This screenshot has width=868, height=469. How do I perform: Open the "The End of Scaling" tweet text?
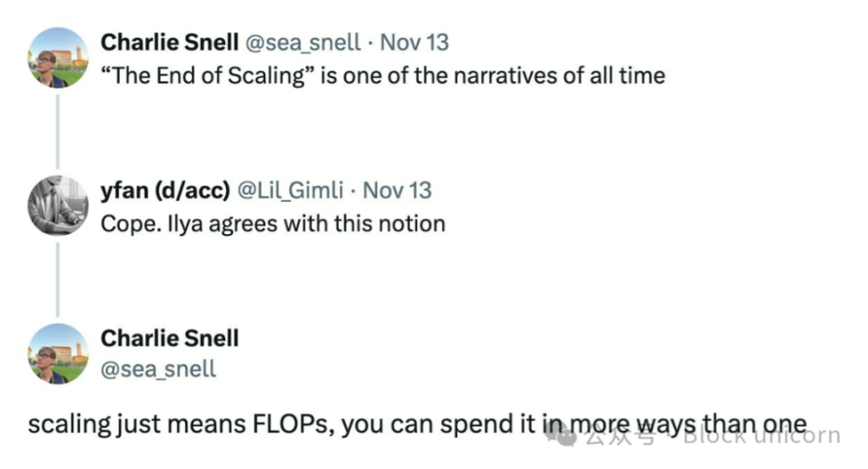click(382, 75)
